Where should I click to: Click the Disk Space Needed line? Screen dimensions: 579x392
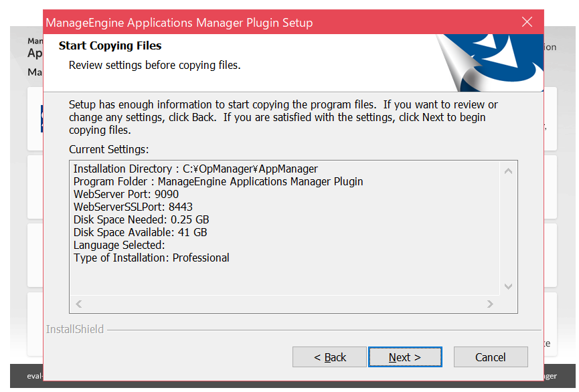141,220
